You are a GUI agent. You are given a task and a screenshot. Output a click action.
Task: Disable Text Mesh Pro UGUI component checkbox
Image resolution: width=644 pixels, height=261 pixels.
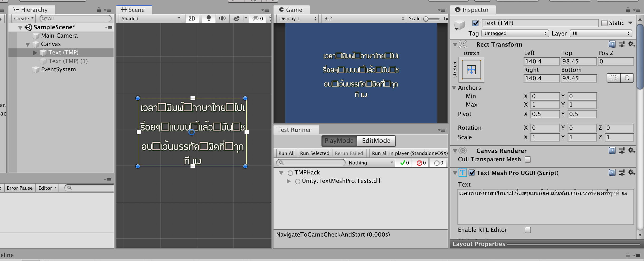(x=472, y=173)
